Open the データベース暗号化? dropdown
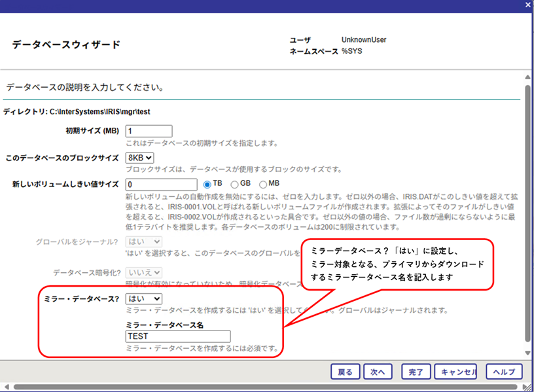The width and height of the screenshot is (534, 392). click(x=144, y=272)
